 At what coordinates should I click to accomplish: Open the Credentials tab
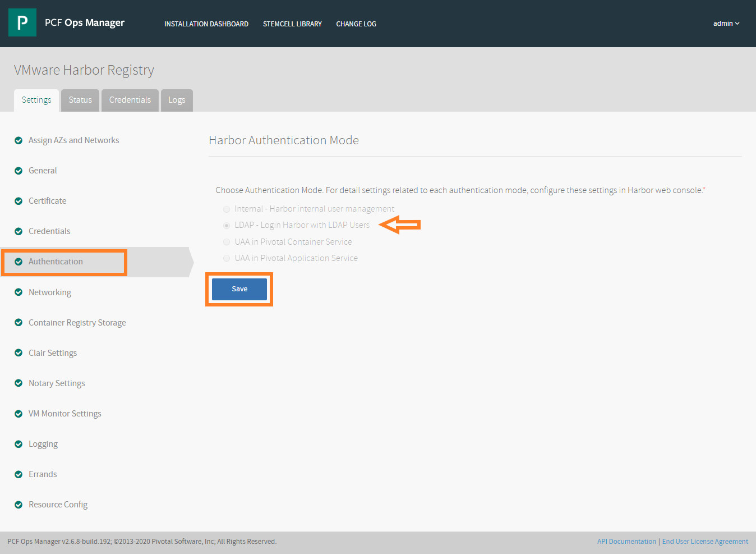(x=130, y=100)
